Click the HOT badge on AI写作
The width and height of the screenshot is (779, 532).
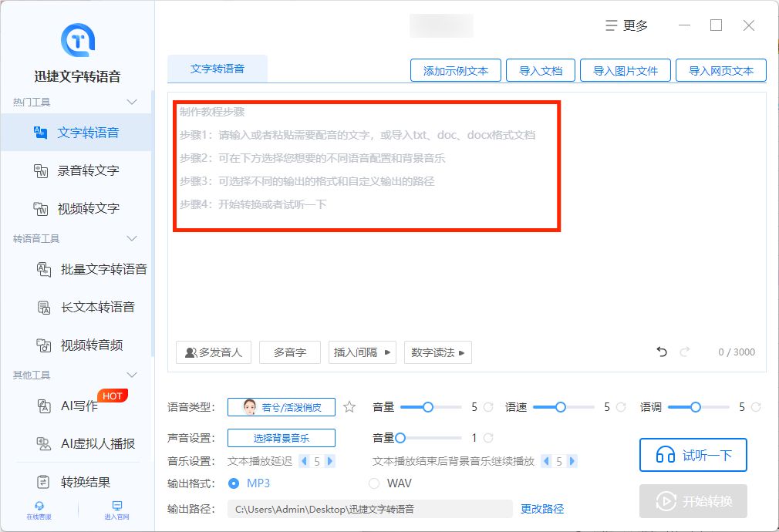113,396
